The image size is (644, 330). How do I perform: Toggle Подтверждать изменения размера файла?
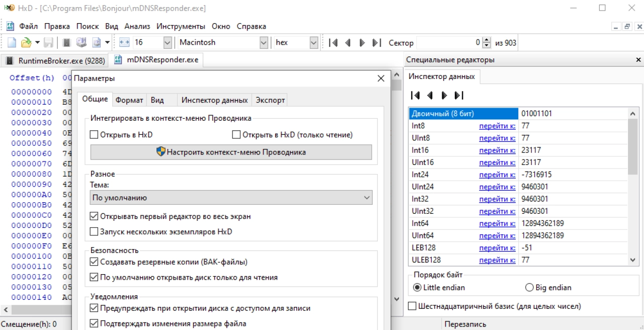point(94,323)
